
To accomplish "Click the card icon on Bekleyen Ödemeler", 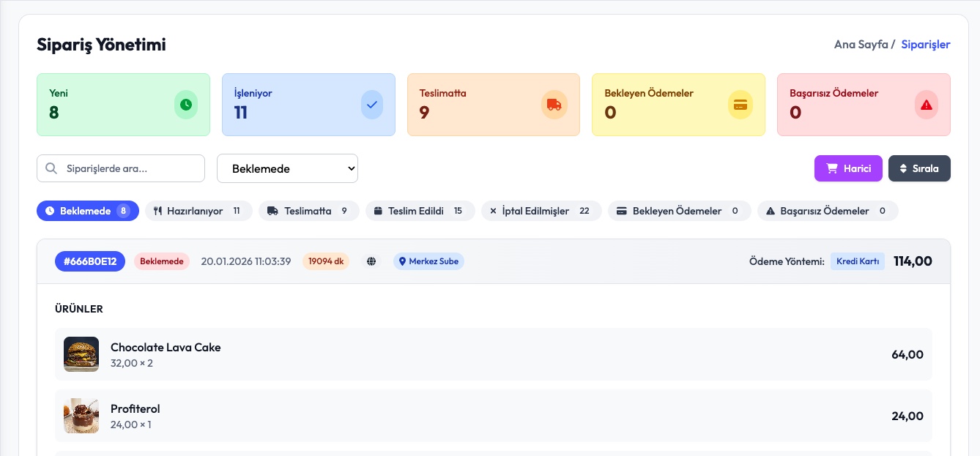I will (740, 105).
